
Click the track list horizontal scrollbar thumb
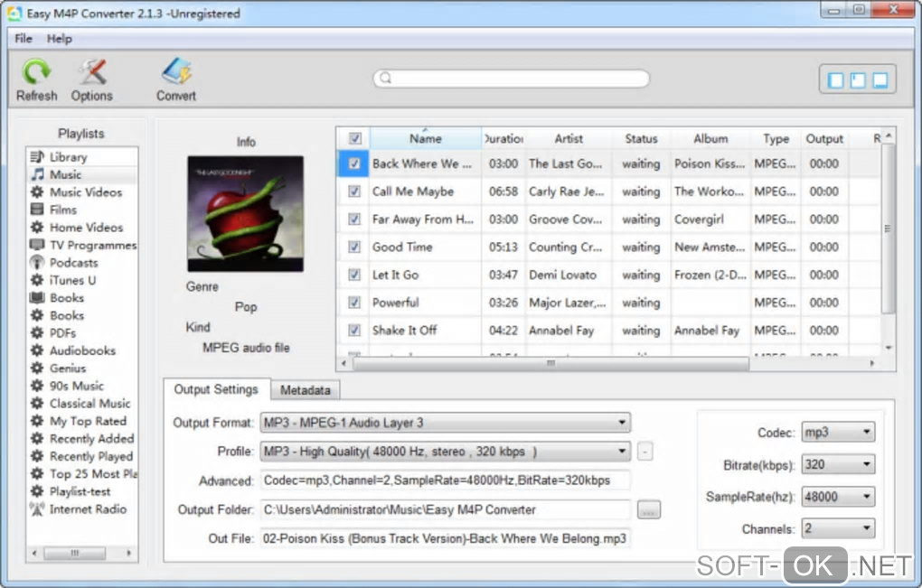(551, 364)
